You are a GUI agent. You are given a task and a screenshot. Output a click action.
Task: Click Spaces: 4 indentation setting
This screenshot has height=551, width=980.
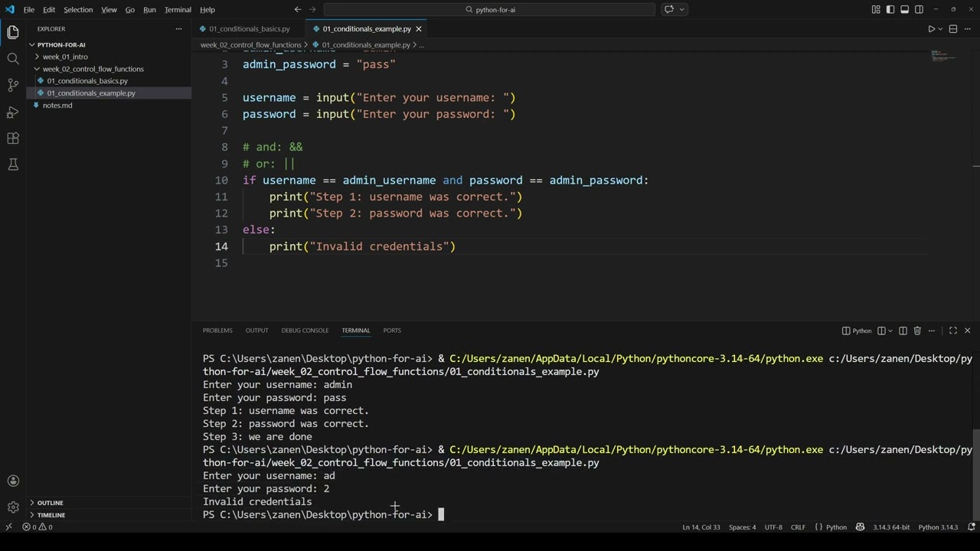click(x=742, y=527)
